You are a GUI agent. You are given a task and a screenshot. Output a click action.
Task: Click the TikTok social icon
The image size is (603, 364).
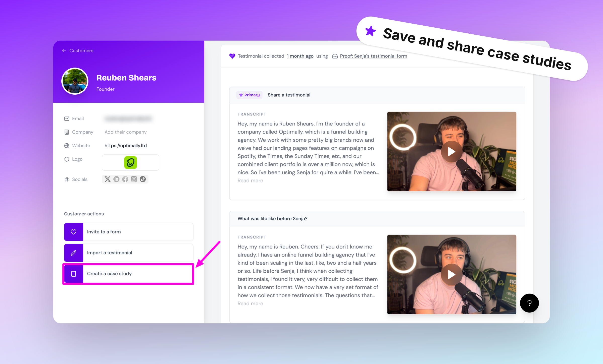(x=143, y=179)
